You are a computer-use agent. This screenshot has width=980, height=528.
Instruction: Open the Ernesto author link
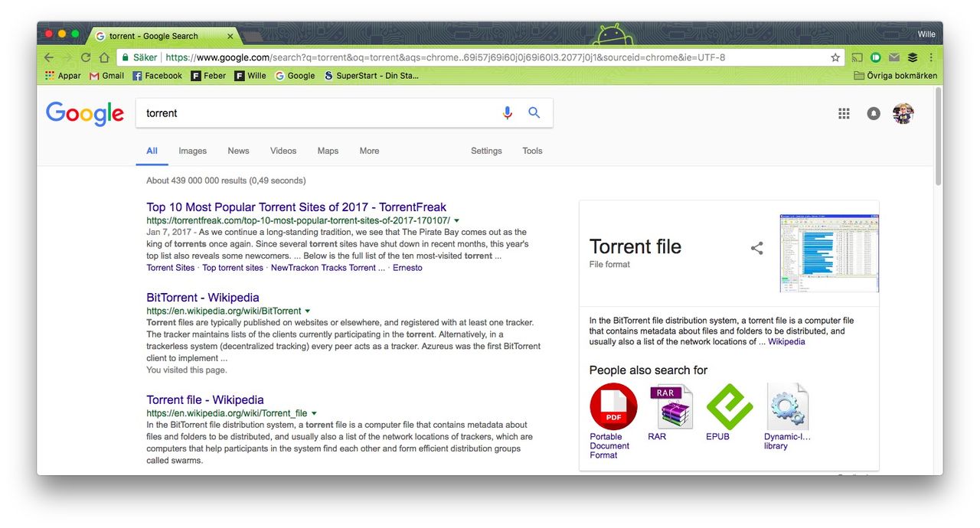coord(407,268)
